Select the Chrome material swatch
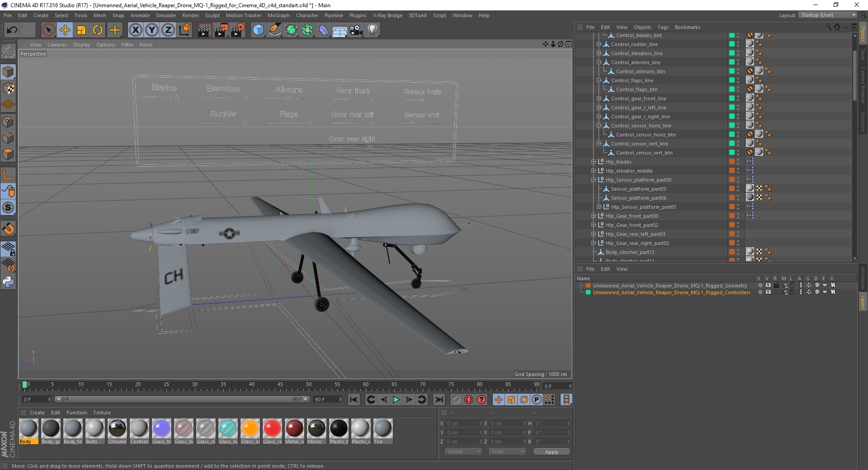868x470 pixels. coord(117,432)
